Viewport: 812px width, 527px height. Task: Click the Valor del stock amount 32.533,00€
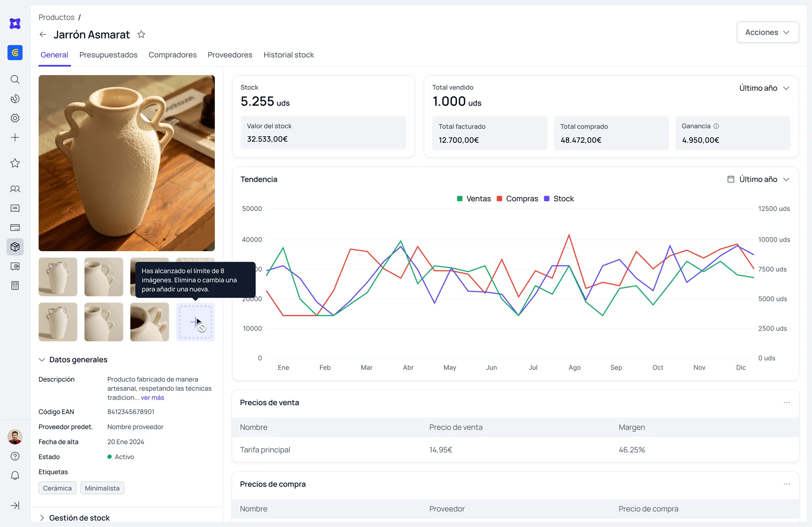coord(268,139)
